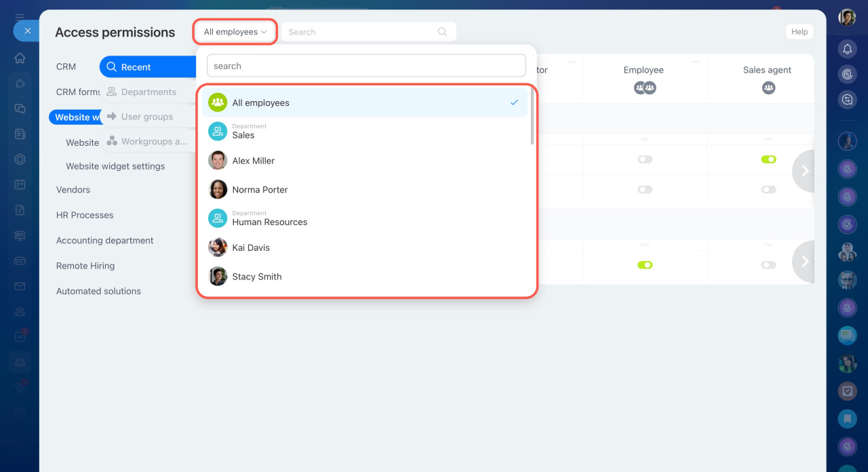Turn off the green Employee toggle

(645, 264)
